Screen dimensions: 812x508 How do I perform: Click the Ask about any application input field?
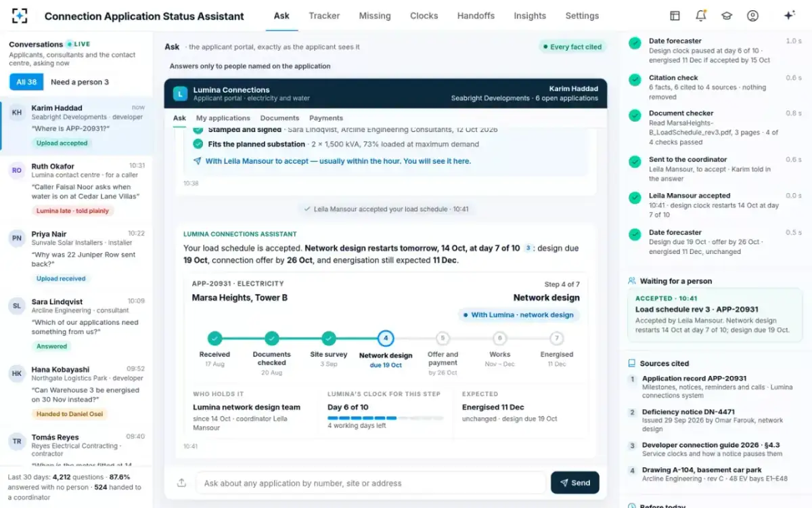[371, 483]
